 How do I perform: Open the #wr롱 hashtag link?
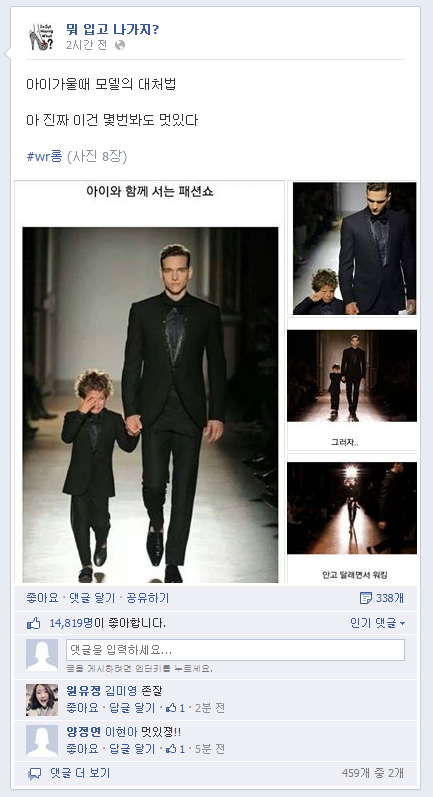pos(44,156)
